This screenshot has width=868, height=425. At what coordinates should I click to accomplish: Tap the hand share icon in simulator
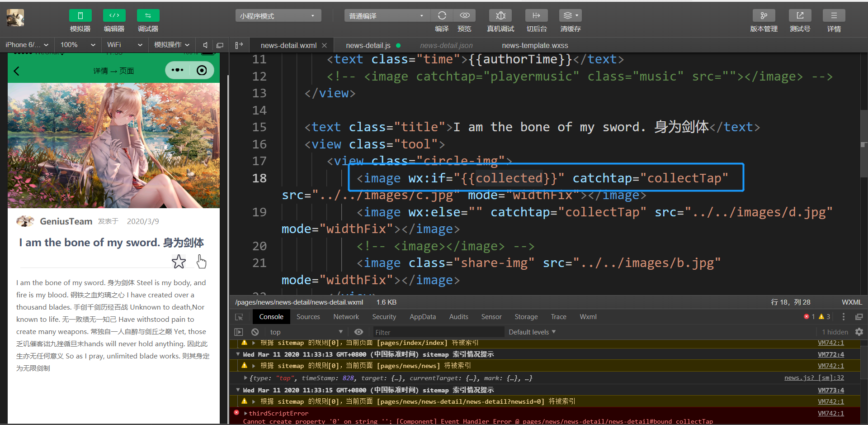(x=201, y=261)
